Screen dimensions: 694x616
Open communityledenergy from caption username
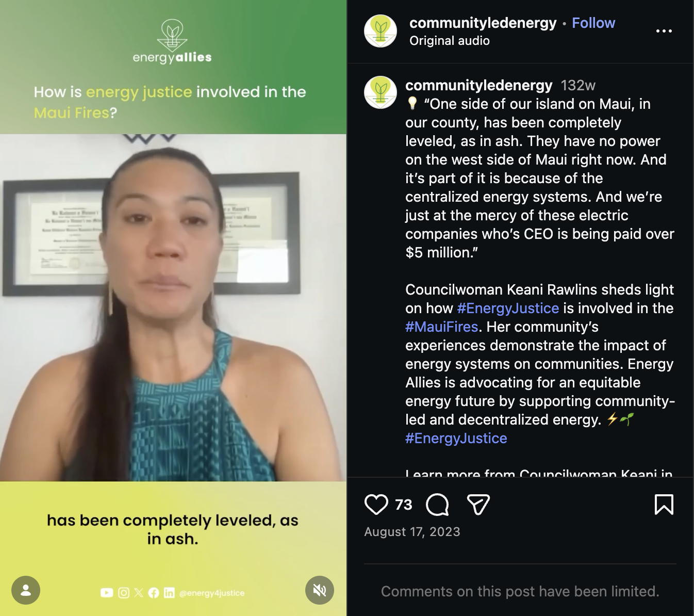pyautogui.click(x=478, y=85)
